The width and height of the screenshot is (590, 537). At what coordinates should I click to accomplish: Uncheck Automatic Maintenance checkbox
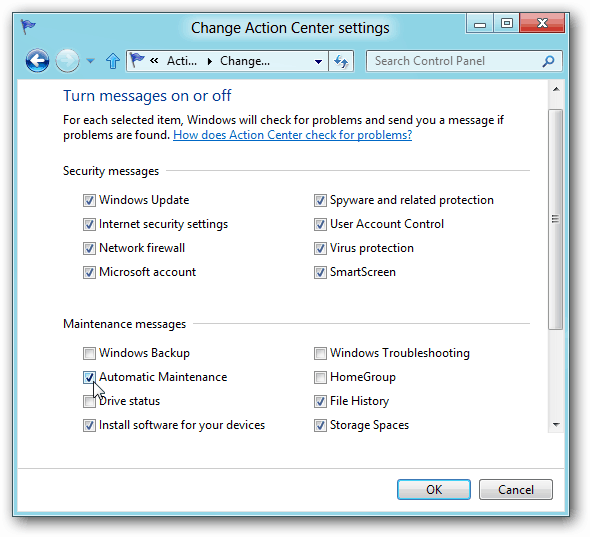click(89, 377)
